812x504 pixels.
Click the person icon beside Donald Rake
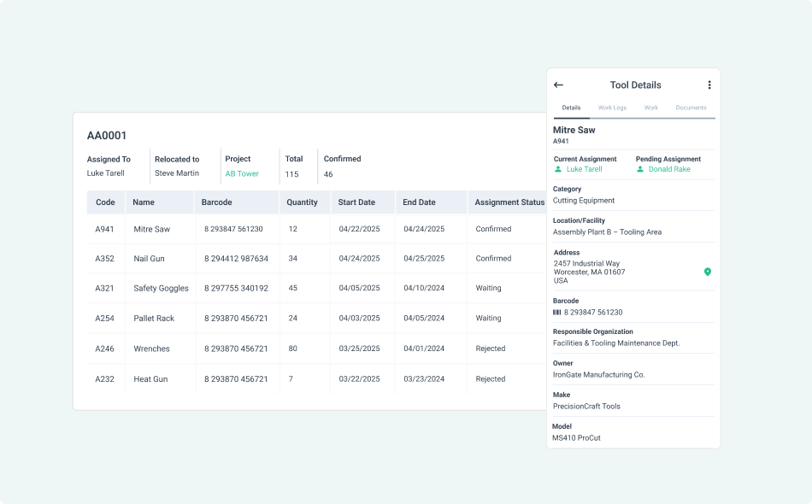(x=639, y=168)
